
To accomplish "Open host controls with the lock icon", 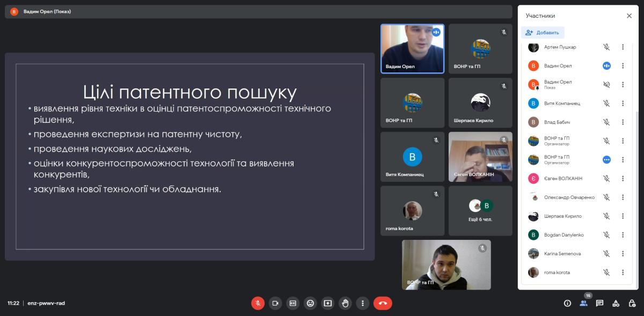I will tap(633, 303).
